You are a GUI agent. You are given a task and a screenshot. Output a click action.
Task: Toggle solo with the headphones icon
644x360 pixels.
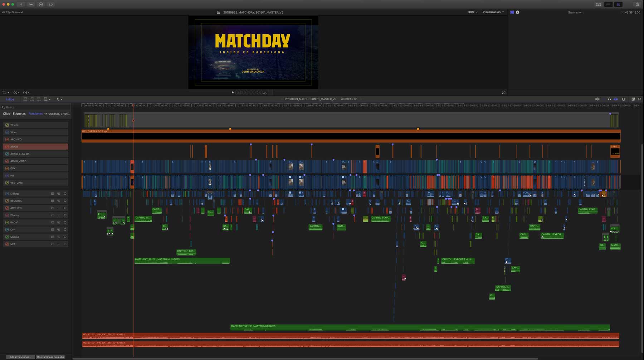coord(609,99)
